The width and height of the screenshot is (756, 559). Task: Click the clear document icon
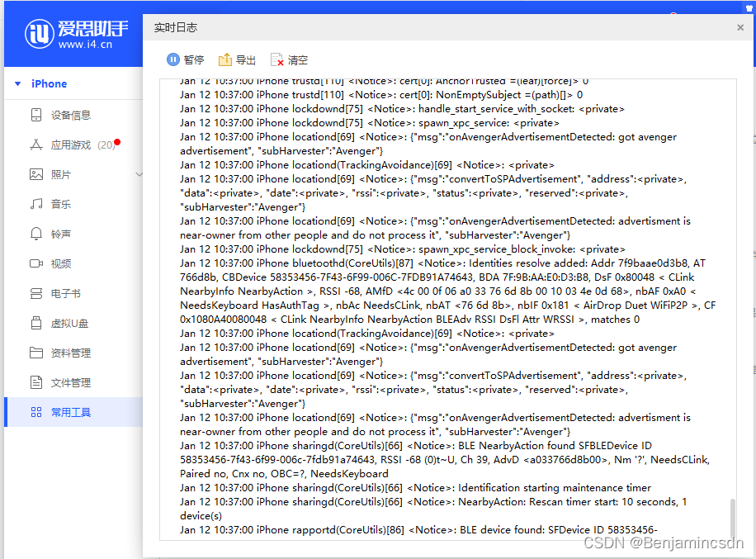(x=276, y=59)
